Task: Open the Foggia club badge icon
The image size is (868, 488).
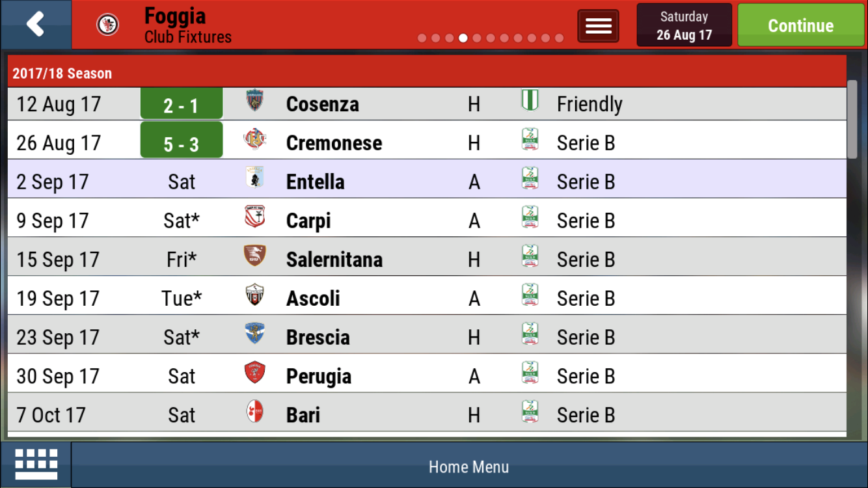Action: pos(107,25)
